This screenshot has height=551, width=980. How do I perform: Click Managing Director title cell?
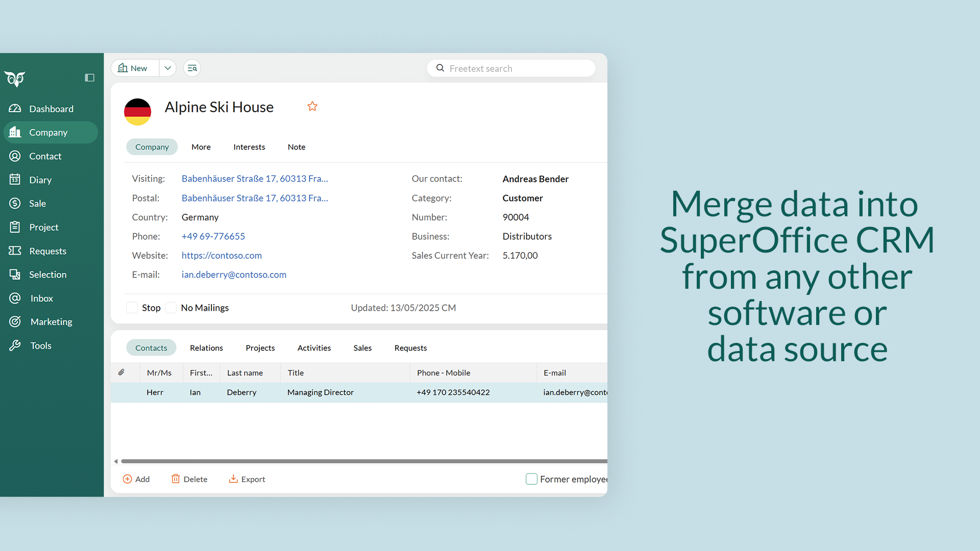321,392
